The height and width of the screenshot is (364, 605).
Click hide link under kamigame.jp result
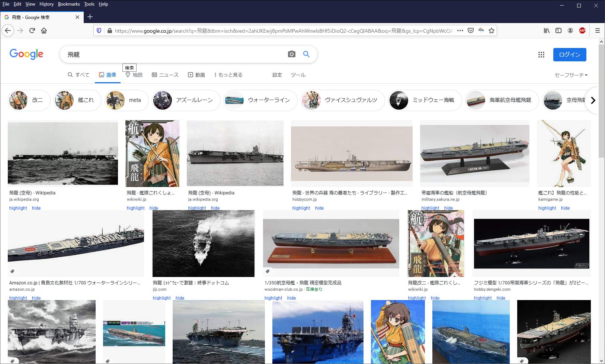(565, 208)
